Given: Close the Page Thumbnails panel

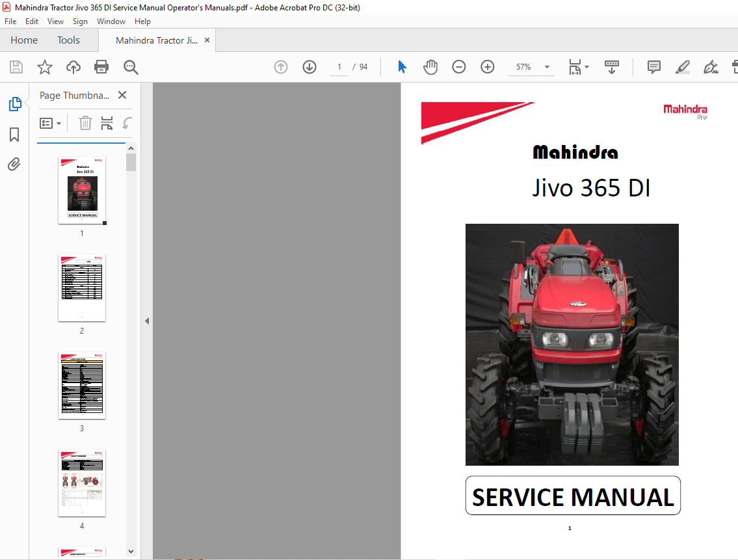Looking at the screenshot, I should pyautogui.click(x=122, y=95).
